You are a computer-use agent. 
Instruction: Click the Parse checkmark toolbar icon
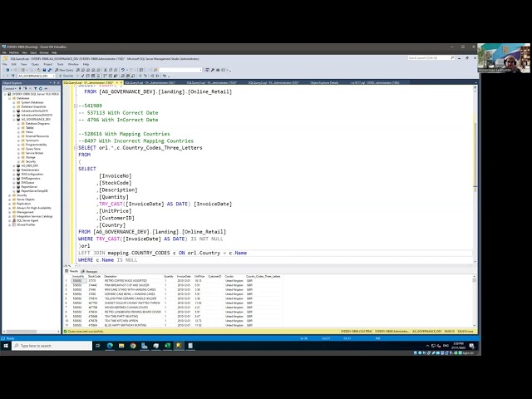click(x=83, y=76)
